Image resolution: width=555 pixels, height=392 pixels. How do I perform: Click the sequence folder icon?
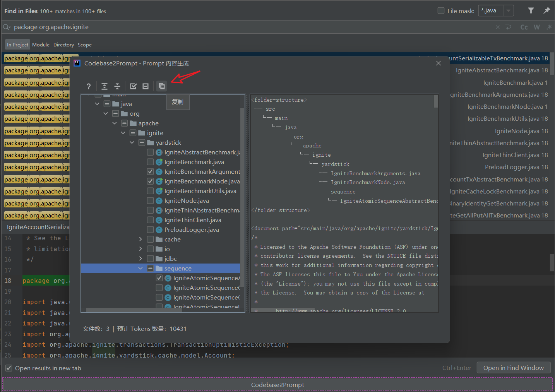159,268
